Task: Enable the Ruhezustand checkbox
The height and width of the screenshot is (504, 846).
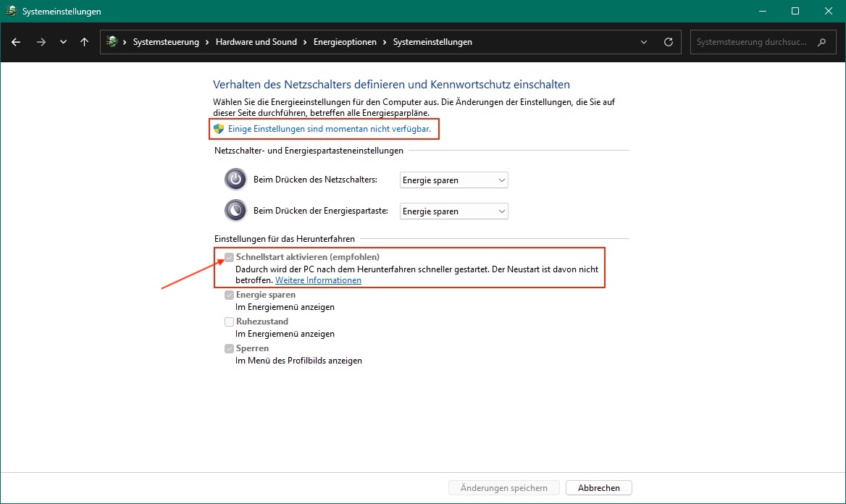Action: tap(229, 322)
